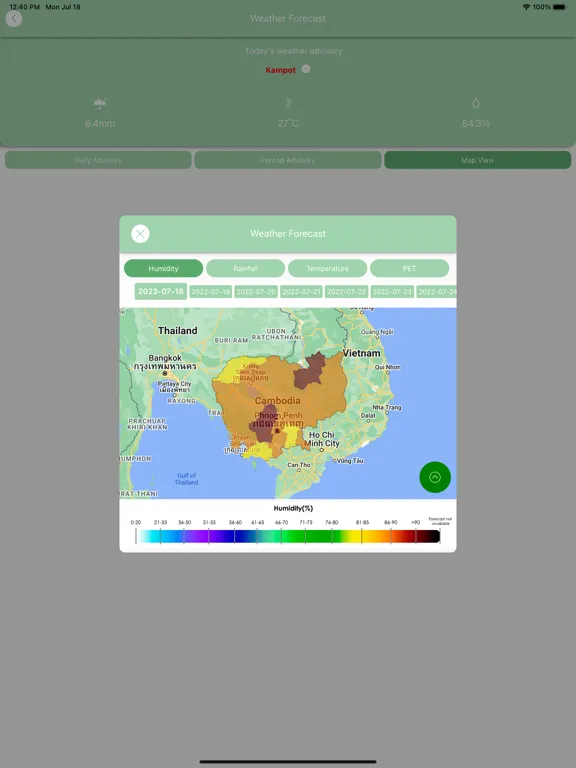The image size is (576, 768).
Task: Close the Weather Forecast map dialog
Action: (140, 234)
